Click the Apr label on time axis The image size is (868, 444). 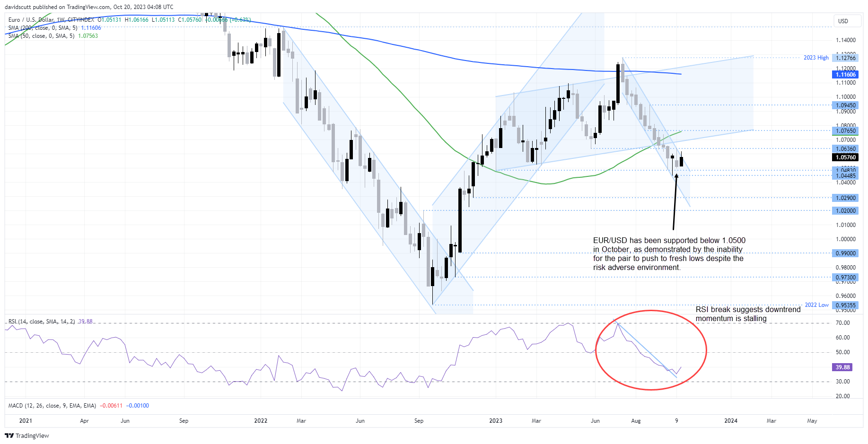pos(84,421)
